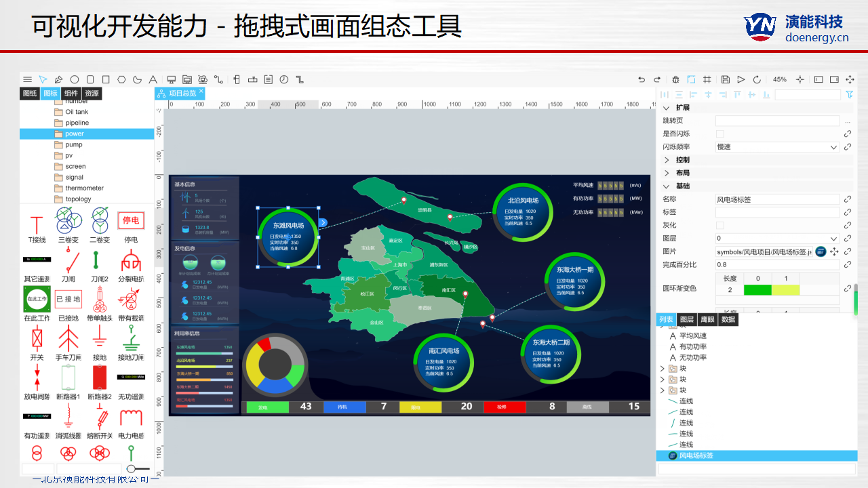Screen dimensions: 868x488
Task: Select the circle shape tool
Action: coord(75,79)
